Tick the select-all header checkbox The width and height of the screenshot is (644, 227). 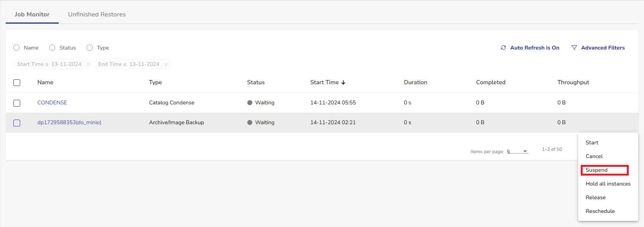tap(17, 83)
